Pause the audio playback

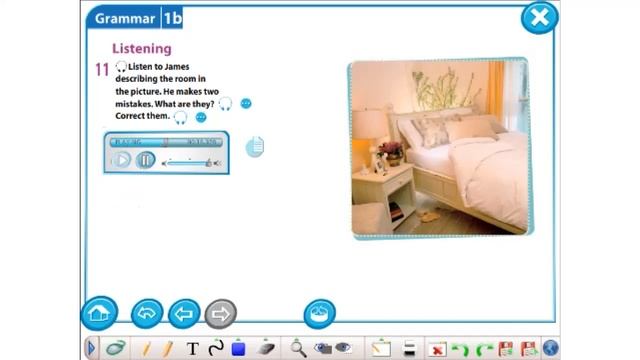(145, 160)
